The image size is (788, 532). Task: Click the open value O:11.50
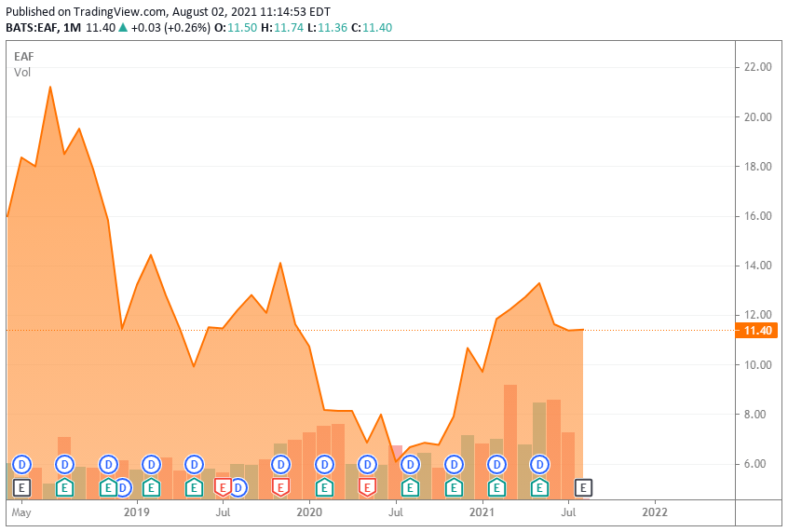236,28
